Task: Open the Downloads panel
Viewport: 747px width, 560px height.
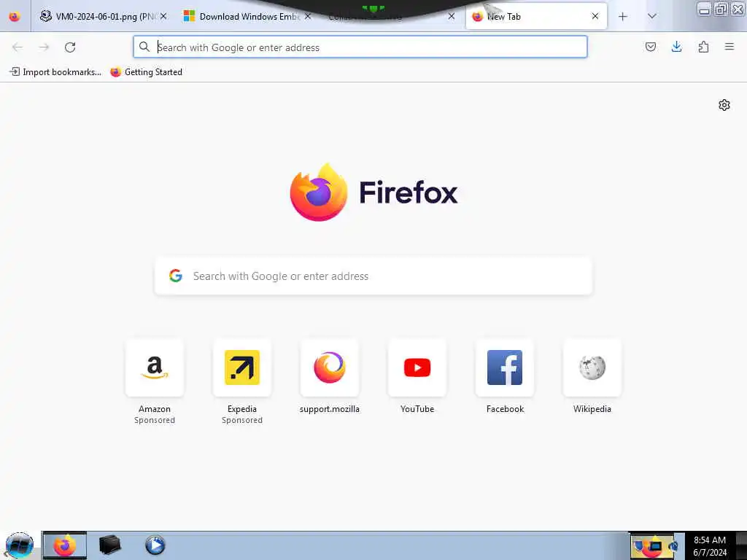Action: (676, 47)
